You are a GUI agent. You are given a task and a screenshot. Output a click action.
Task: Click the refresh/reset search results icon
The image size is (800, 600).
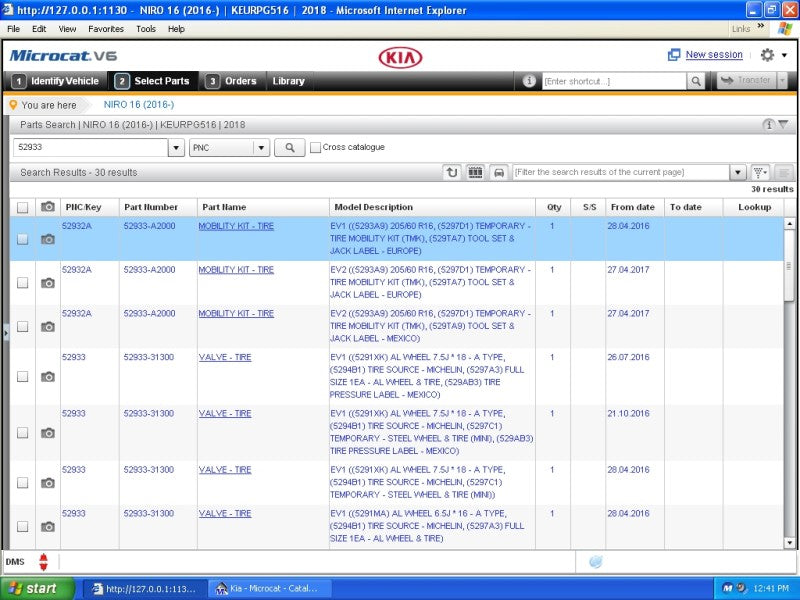tap(452, 171)
